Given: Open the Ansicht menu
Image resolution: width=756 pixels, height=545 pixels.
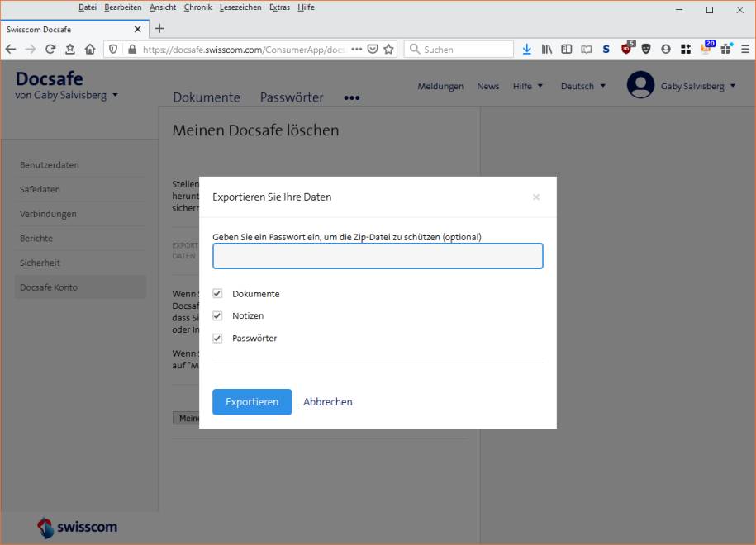Looking at the screenshot, I should [x=163, y=7].
